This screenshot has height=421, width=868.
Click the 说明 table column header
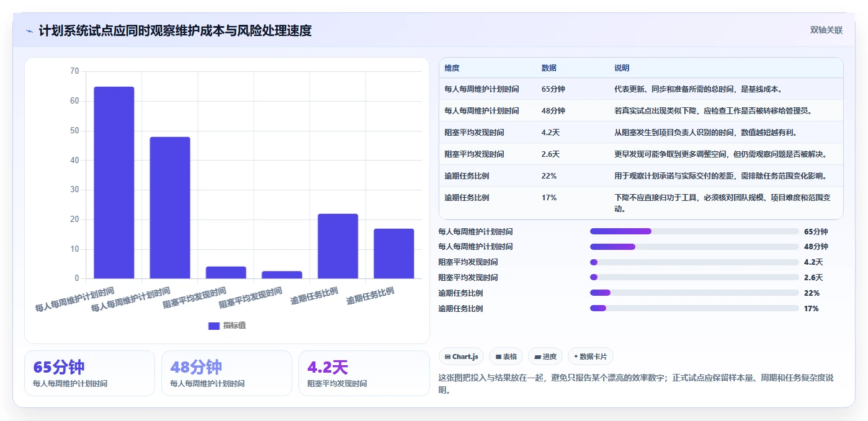(x=622, y=68)
